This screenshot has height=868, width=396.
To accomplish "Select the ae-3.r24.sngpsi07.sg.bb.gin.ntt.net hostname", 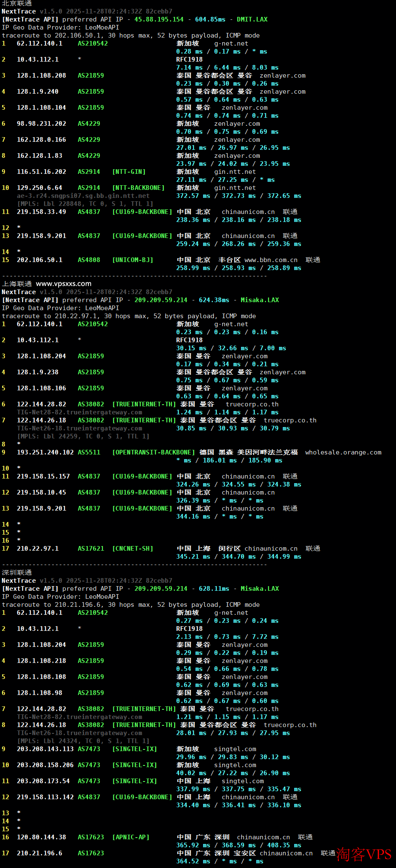I will click(x=83, y=196).
